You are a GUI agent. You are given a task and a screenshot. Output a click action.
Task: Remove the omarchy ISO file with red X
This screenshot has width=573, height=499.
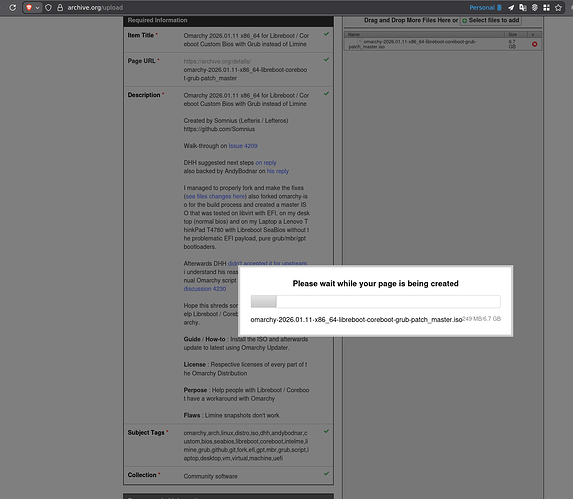[534, 44]
